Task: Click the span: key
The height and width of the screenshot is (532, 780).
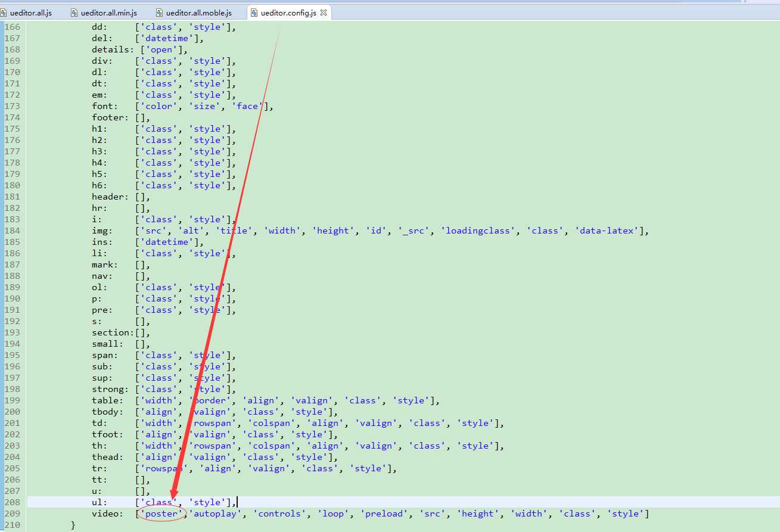Action: (x=105, y=355)
